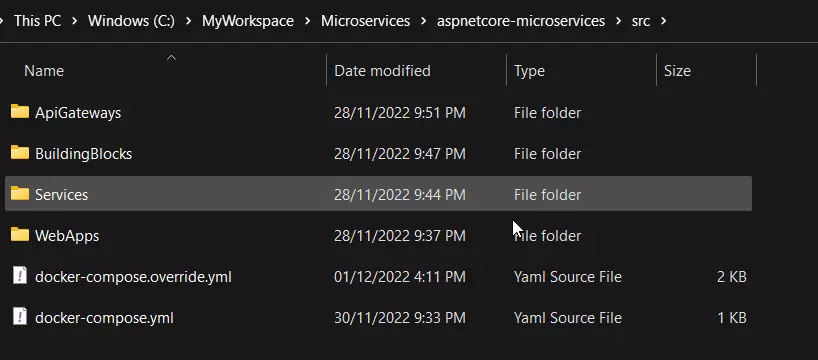Click the WebApps folder icon
The width and height of the screenshot is (818, 360).
coord(20,235)
